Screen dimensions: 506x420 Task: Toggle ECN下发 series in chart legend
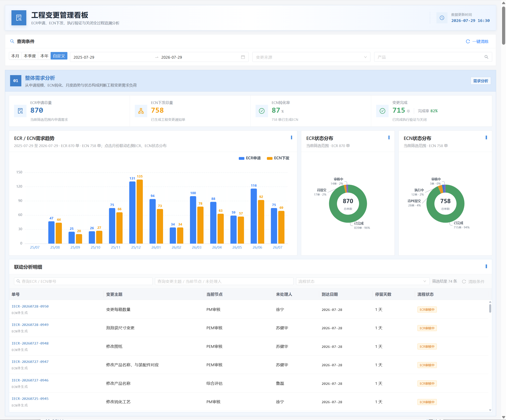(x=278, y=158)
